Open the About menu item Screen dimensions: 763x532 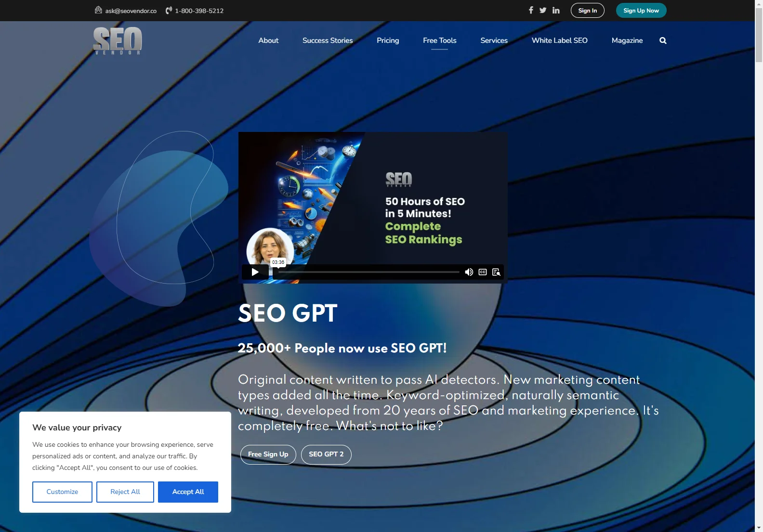(268, 40)
